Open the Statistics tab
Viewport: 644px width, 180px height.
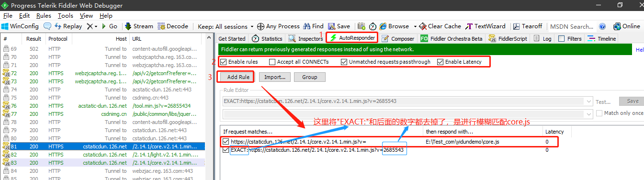pyautogui.click(x=267, y=38)
